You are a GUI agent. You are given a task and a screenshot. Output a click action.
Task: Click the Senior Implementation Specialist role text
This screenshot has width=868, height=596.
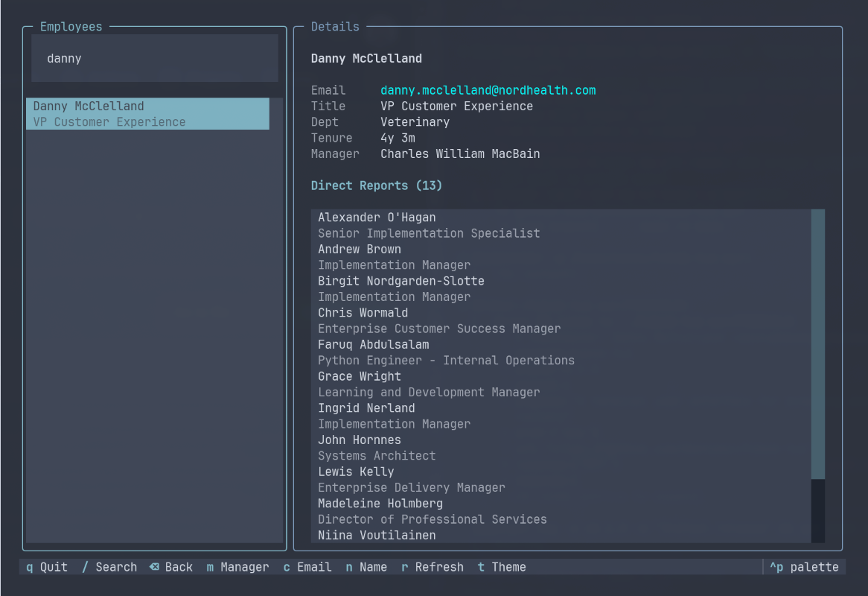[x=429, y=234]
